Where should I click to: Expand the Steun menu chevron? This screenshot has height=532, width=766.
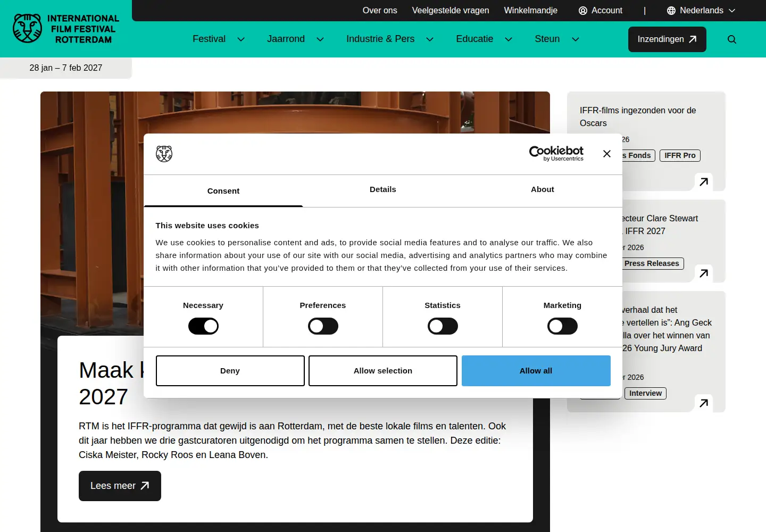[575, 39]
